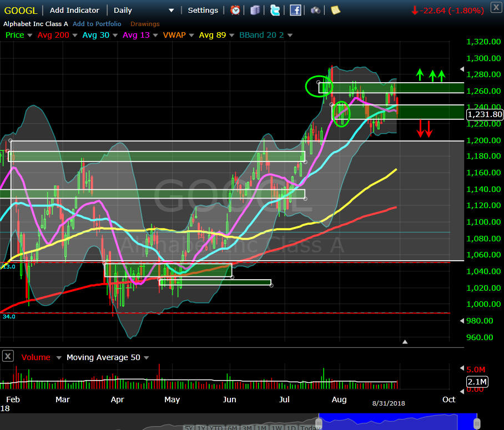Screen dimensions: 504x430
Task: Expand the VWAP indicator options arrow
Action: point(191,35)
